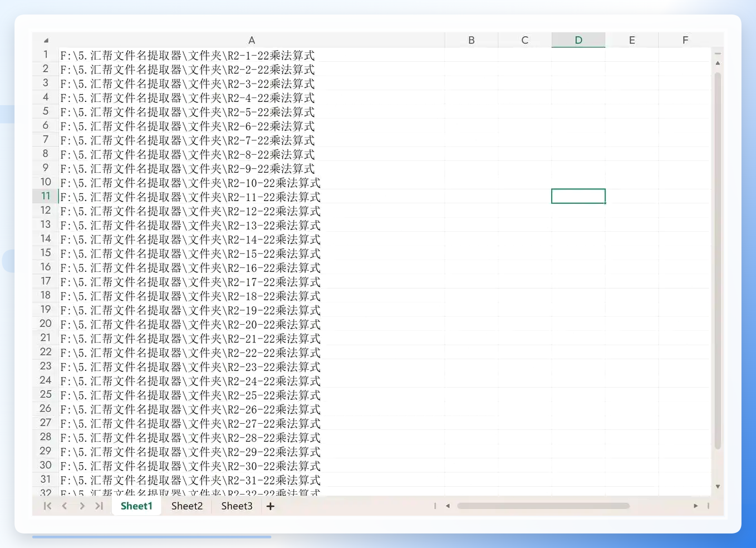The image size is (756, 548).
Task: Click the vertical scrollbar up arrow
Action: [x=718, y=63]
